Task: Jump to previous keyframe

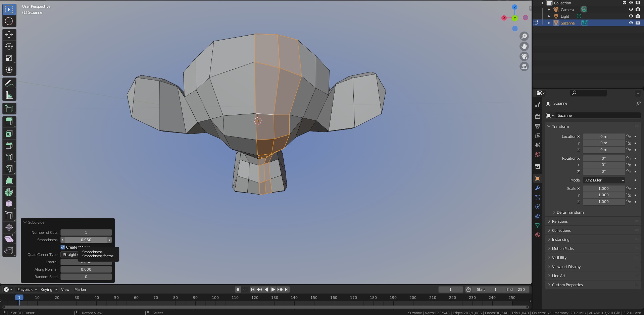Action: pos(260,290)
